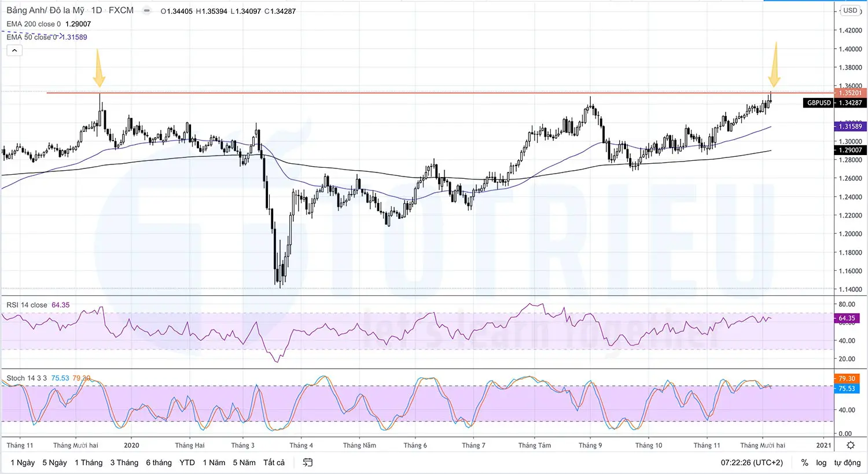The width and height of the screenshot is (868, 474).
Task: Click the 5 Ngày range button
Action: (54, 462)
